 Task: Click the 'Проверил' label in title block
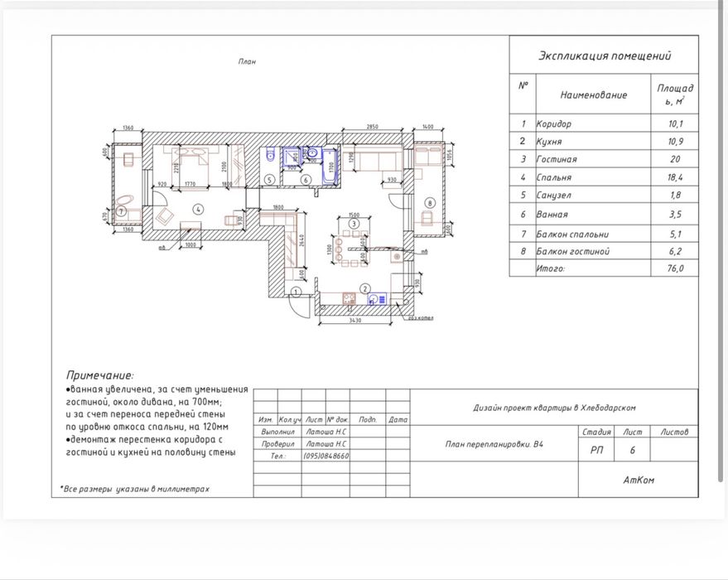[x=277, y=444]
